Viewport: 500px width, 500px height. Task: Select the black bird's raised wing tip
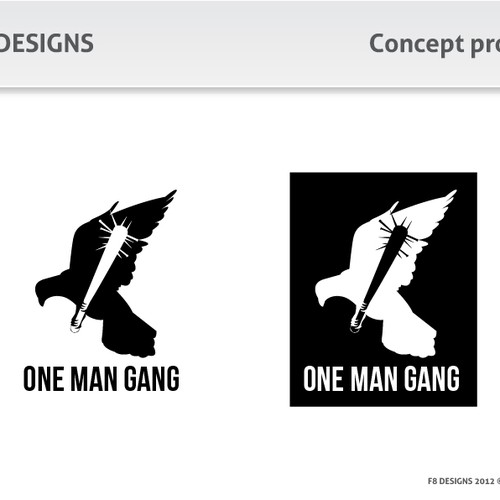tap(167, 197)
